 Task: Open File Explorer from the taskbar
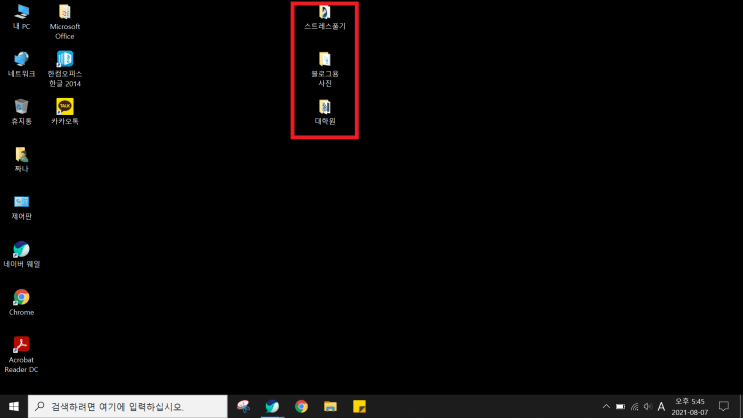[330, 407]
